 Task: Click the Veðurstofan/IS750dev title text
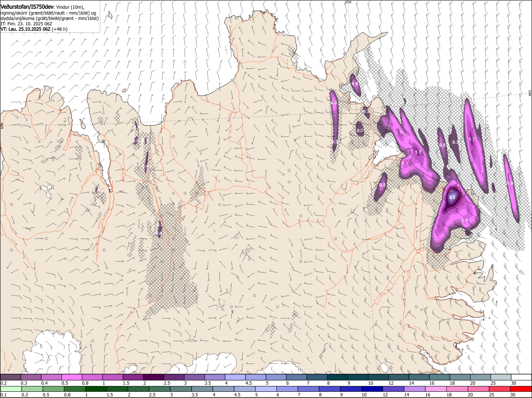pyautogui.click(x=27, y=6)
